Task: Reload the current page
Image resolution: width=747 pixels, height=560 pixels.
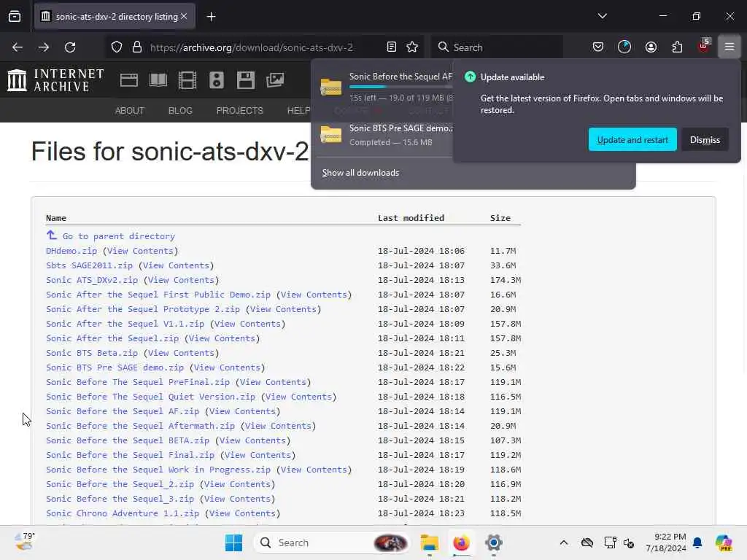Action: (70, 47)
